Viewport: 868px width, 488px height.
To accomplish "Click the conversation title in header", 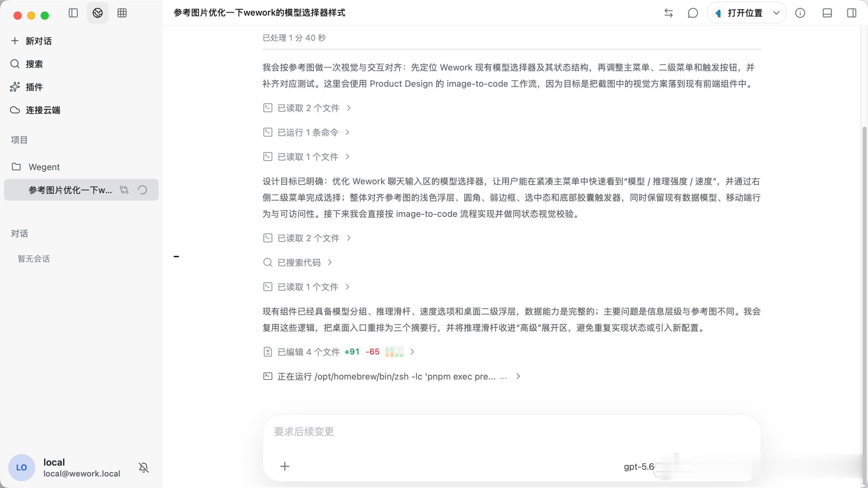I will pos(259,13).
